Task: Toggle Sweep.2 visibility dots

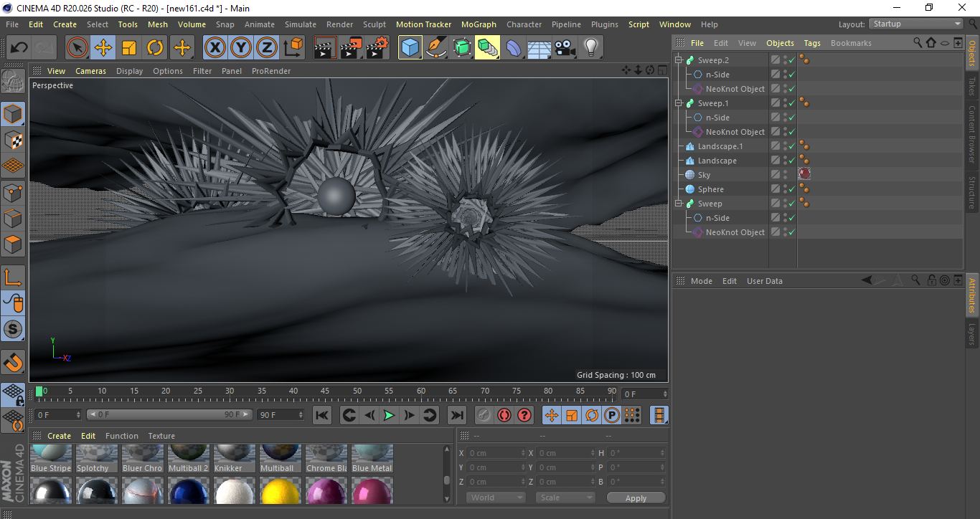Action: (785, 60)
